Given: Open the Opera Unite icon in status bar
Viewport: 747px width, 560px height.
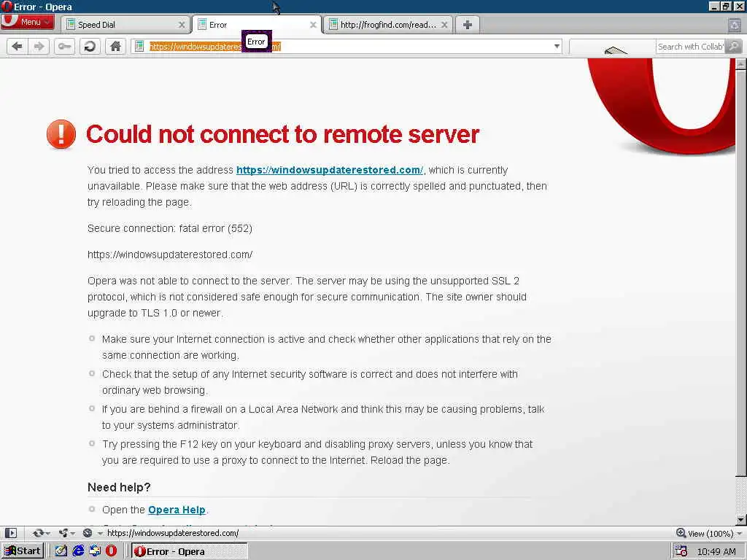Looking at the screenshot, I should [x=63, y=533].
